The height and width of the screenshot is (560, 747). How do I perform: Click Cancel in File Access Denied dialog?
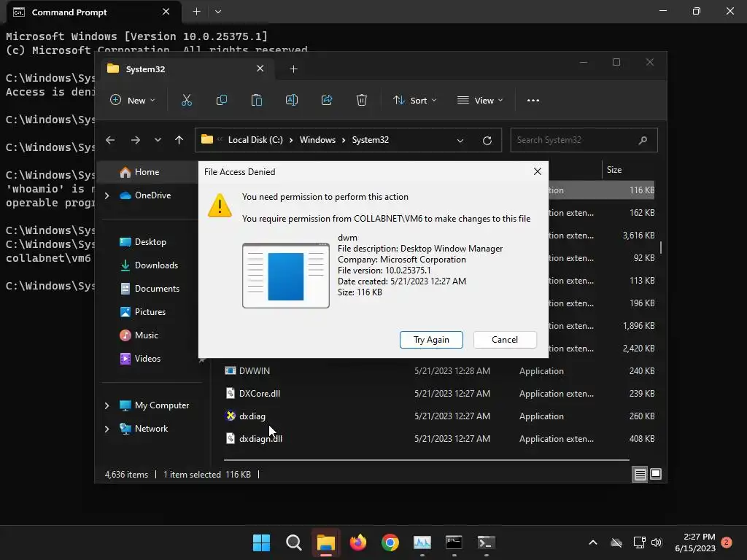pos(505,340)
